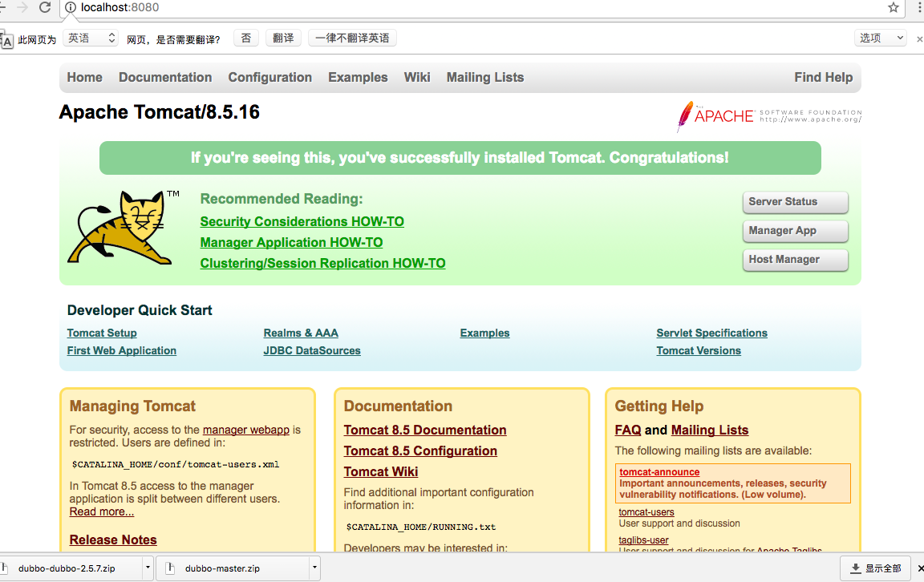Click the site info icon beside localhost:8080

tap(71, 8)
